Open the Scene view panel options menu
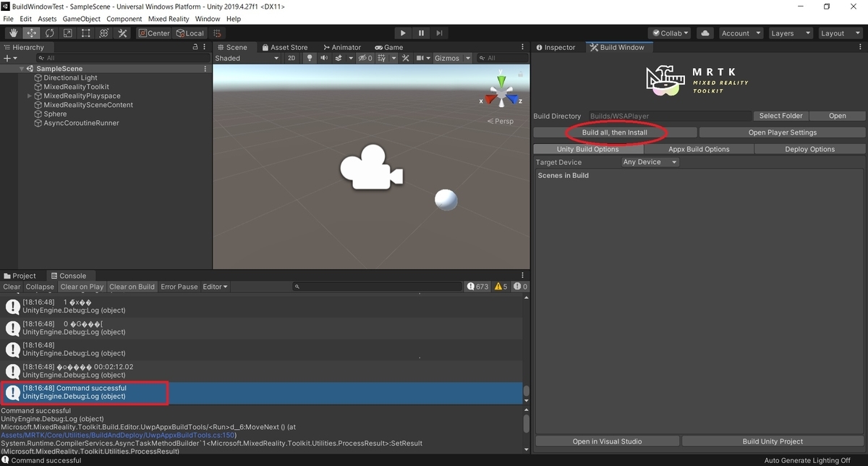Screen dimensions: 868x466 pos(523,47)
